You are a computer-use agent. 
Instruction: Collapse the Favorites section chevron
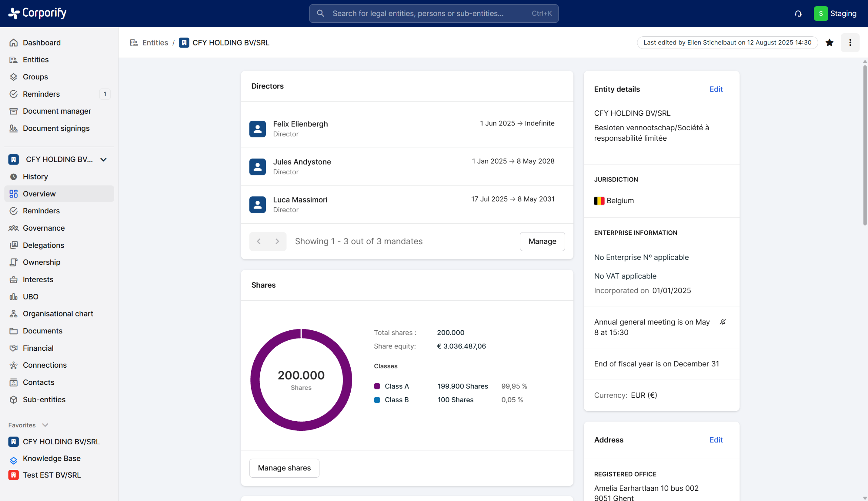click(x=45, y=425)
